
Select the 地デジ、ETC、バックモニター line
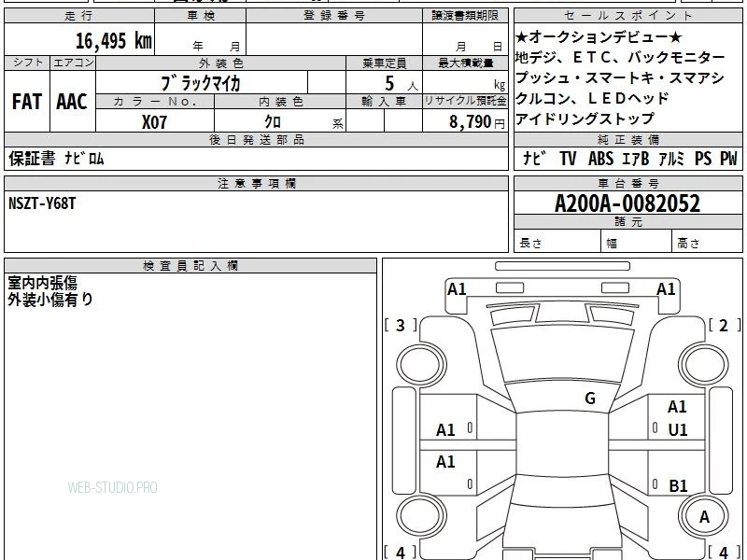pyautogui.click(x=620, y=58)
